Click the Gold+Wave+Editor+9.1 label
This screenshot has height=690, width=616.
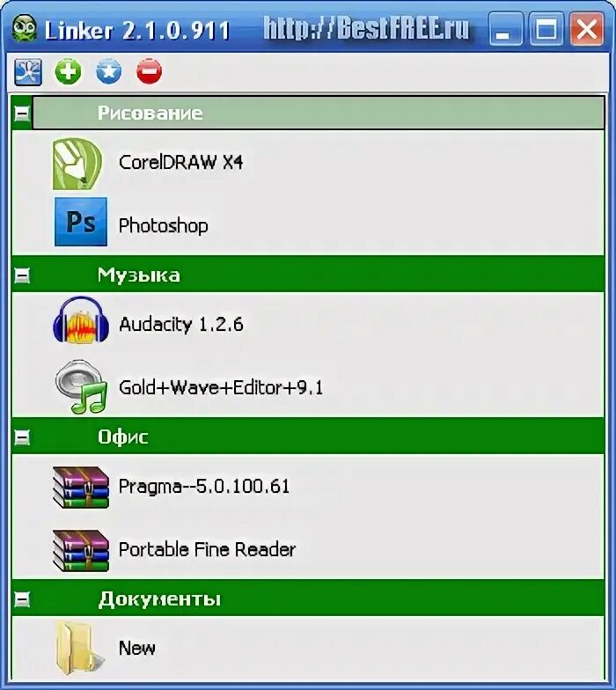click(221, 387)
